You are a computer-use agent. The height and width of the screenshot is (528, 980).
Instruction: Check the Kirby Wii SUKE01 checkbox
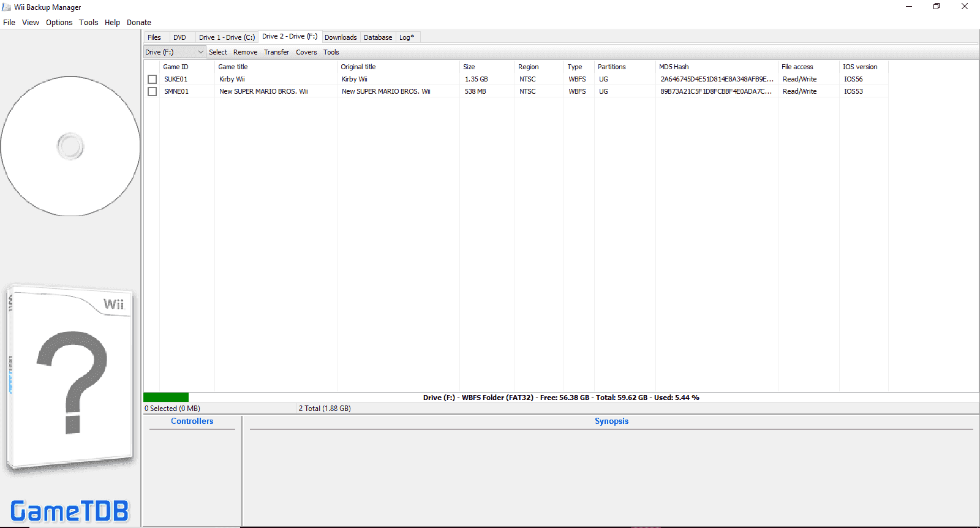point(153,79)
